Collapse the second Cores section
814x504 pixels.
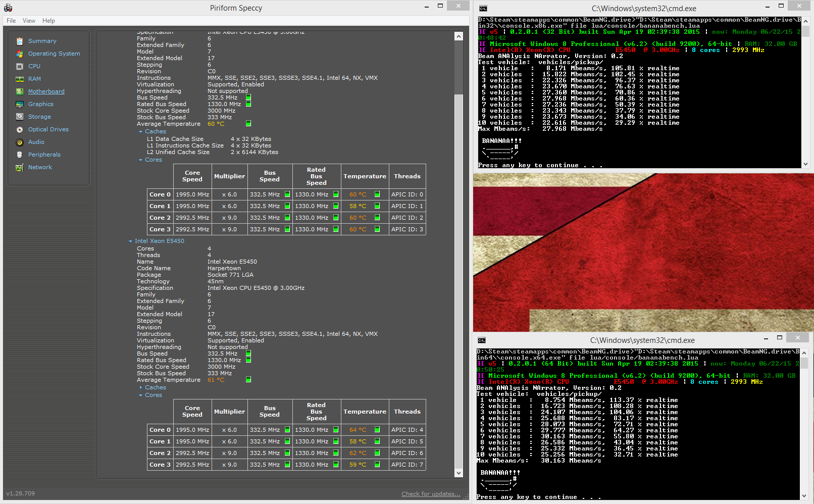(x=141, y=395)
